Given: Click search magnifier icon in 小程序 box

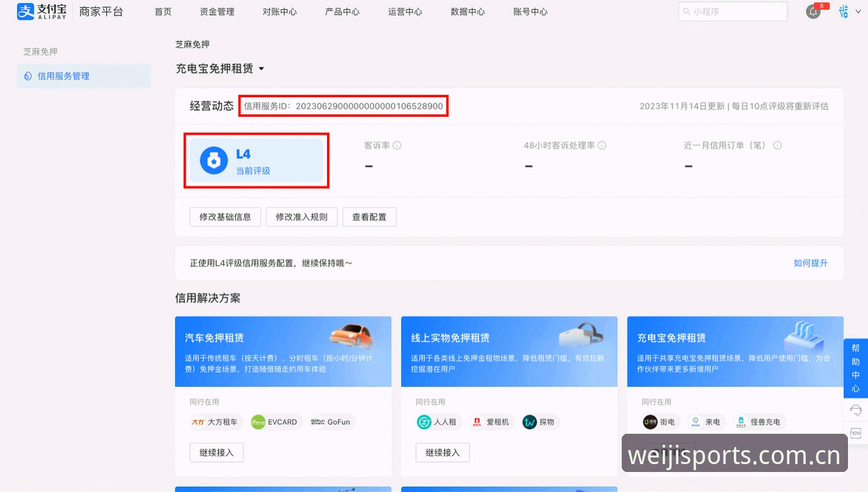Looking at the screenshot, I should point(687,12).
